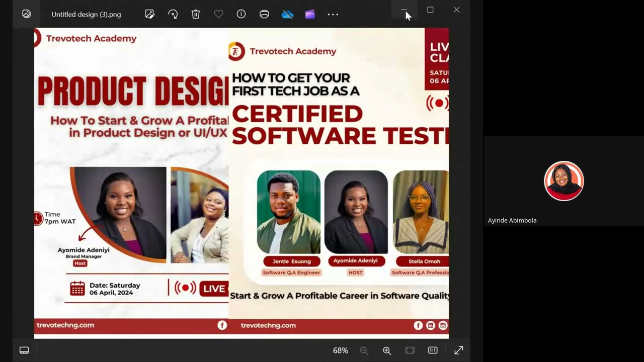The width and height of the screenshot is (644, 362).
Task: Maximize the Photos window
Action: (x=430, y=10)
